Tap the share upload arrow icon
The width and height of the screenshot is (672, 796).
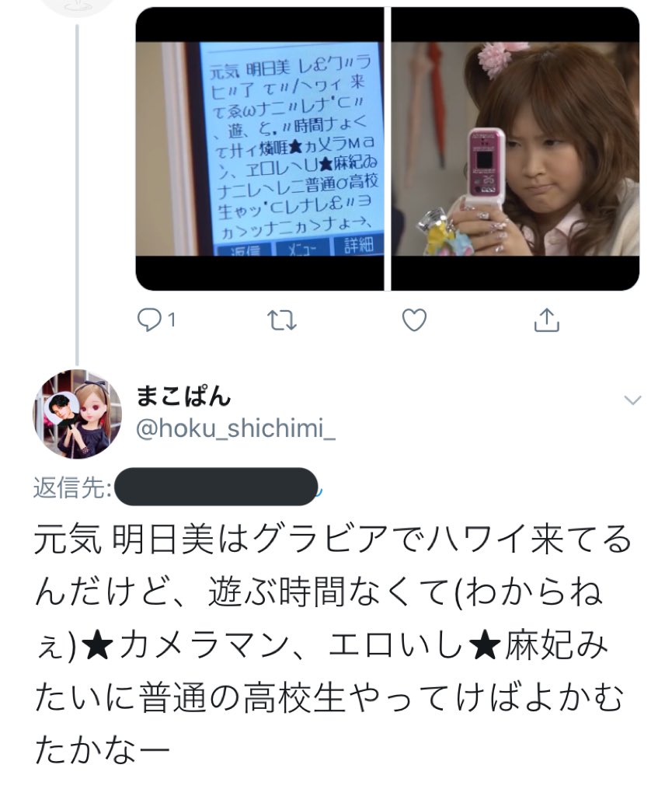(546, 319)
